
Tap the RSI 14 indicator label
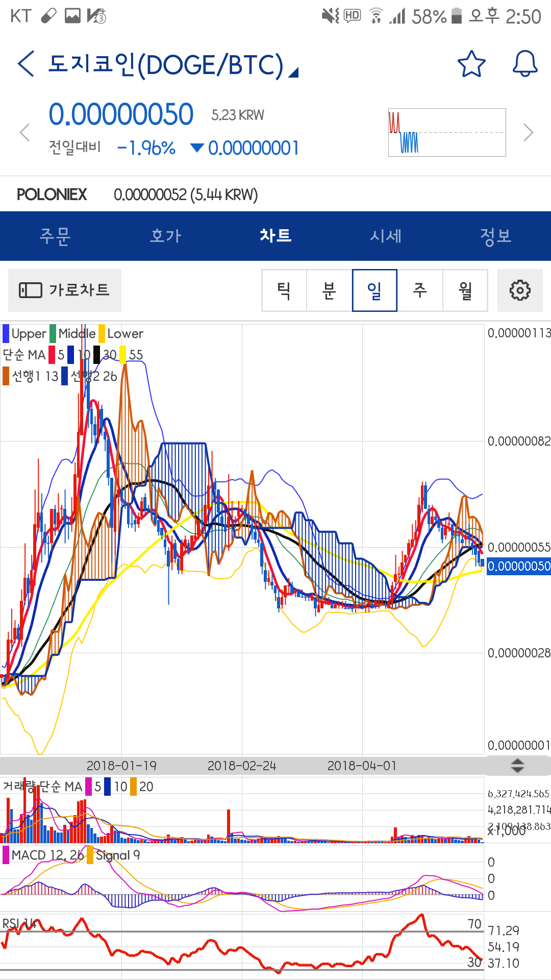tap(19, 923)
